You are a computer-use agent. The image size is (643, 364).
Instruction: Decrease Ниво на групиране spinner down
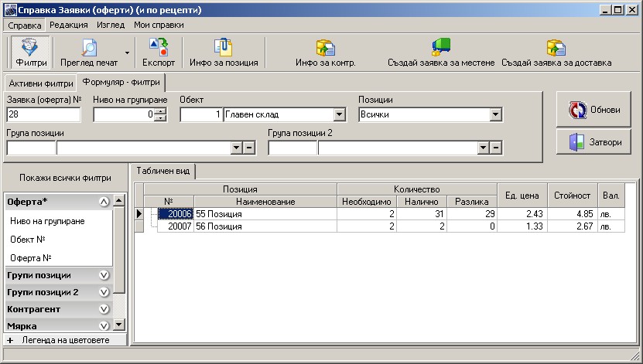pos(160,118)
